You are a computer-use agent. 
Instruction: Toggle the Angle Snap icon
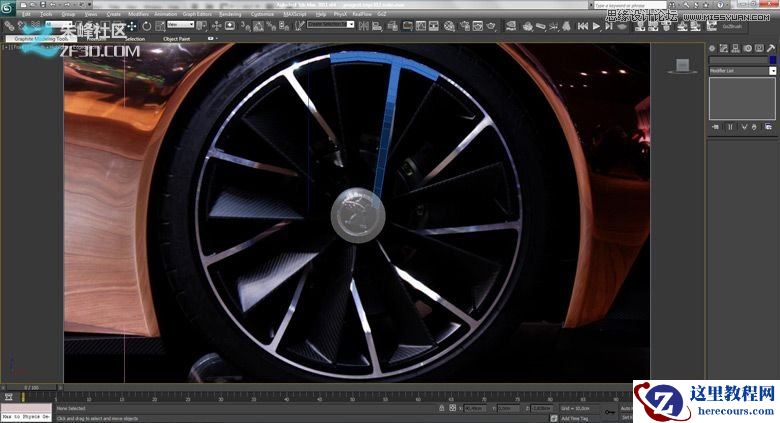pyautogui.click(x=258, y=26)
